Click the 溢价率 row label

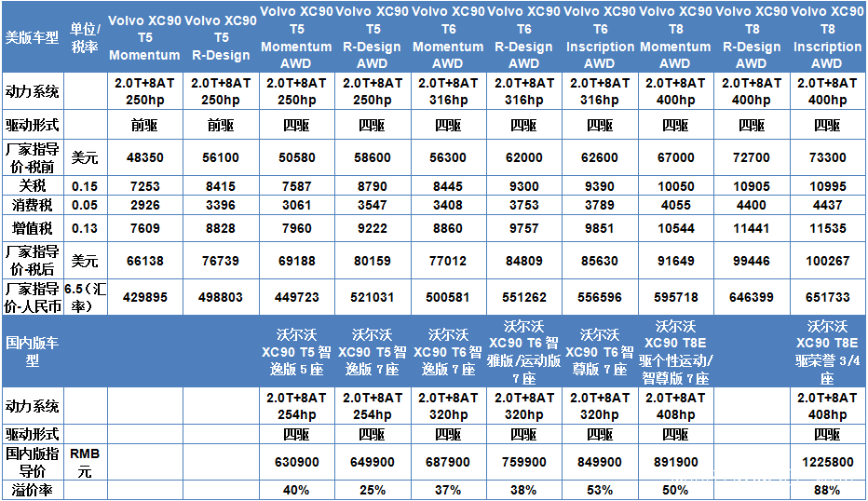(x=32, y=491)
